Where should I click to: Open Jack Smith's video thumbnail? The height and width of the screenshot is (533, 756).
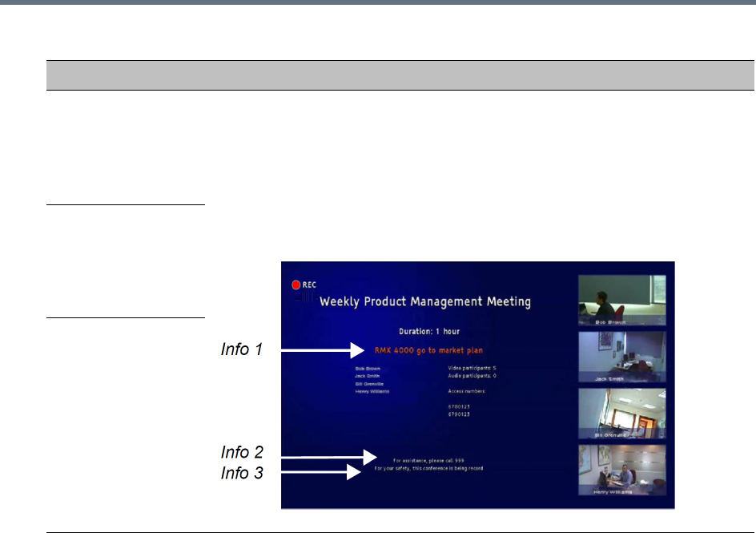click(622, 357)
